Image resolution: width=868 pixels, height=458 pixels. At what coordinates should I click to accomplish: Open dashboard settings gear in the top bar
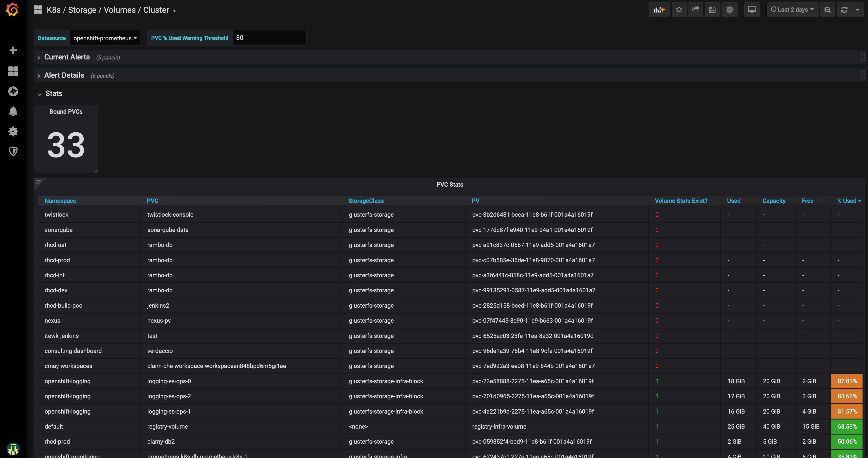[x=729, y=10]
